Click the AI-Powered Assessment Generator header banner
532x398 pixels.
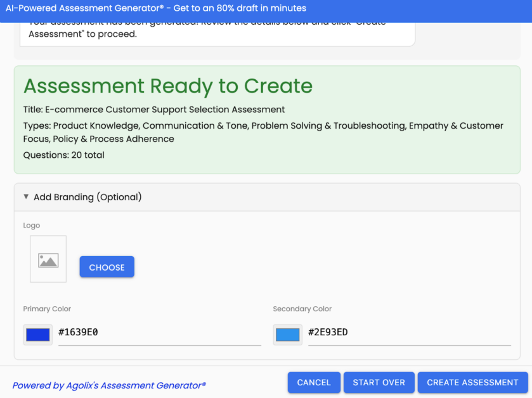(156, 9)
